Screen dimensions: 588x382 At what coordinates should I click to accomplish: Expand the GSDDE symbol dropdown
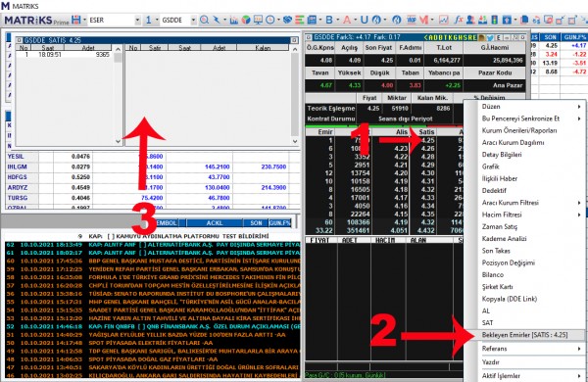click(193, 21)
